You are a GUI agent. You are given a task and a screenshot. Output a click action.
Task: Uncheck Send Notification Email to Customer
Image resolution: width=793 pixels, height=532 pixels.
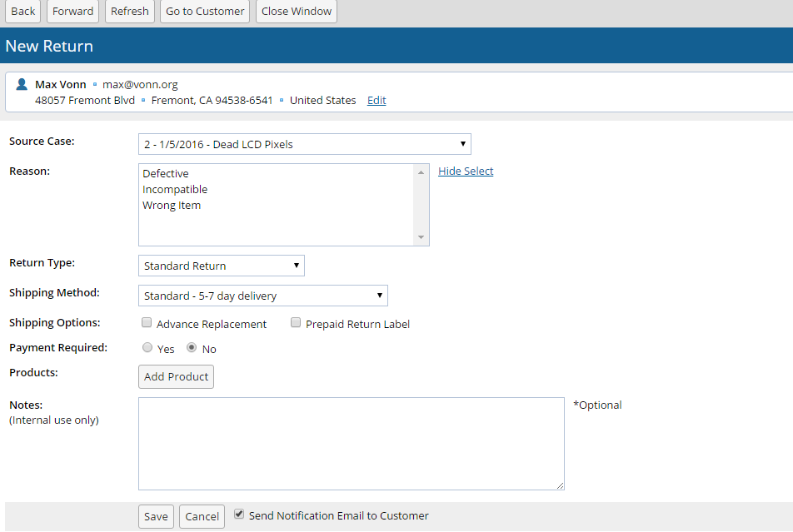(x=239, y=515)
